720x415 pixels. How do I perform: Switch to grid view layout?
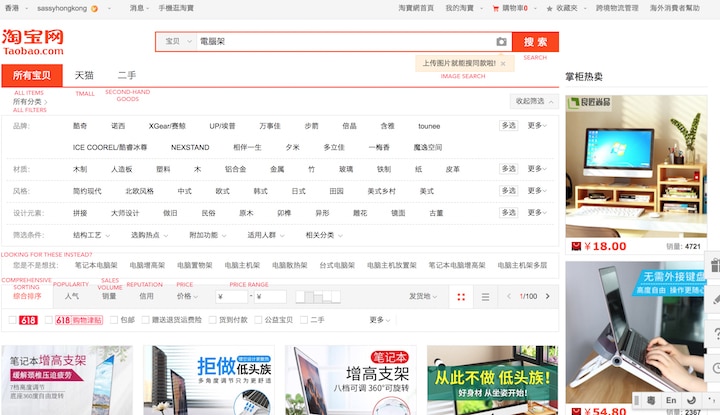click(461, 296)
